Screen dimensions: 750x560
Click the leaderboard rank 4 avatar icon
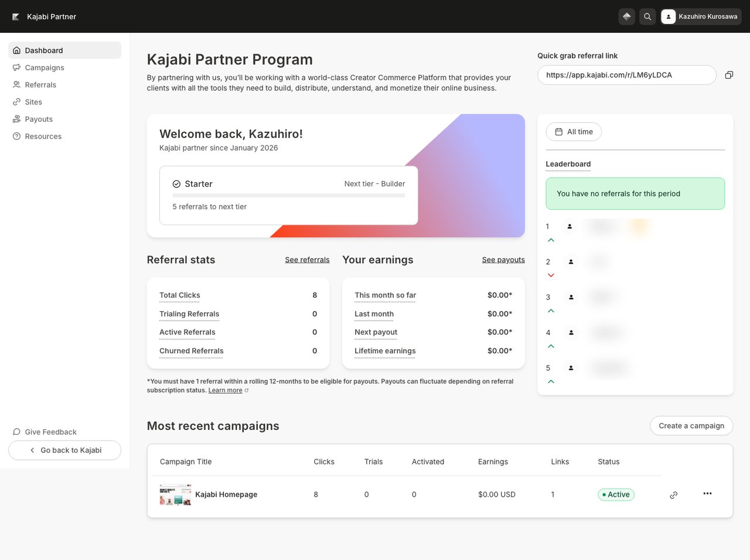click(x=571, y=332)
